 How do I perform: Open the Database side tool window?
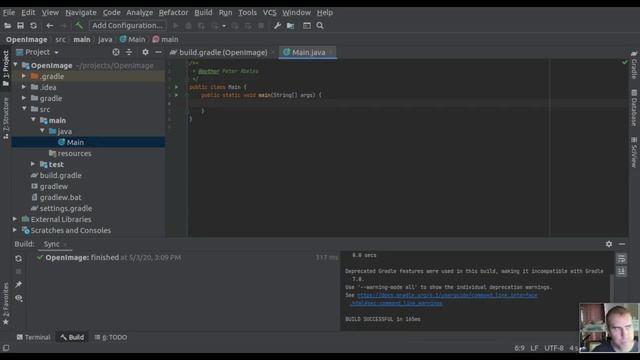[x=634, y=108]
